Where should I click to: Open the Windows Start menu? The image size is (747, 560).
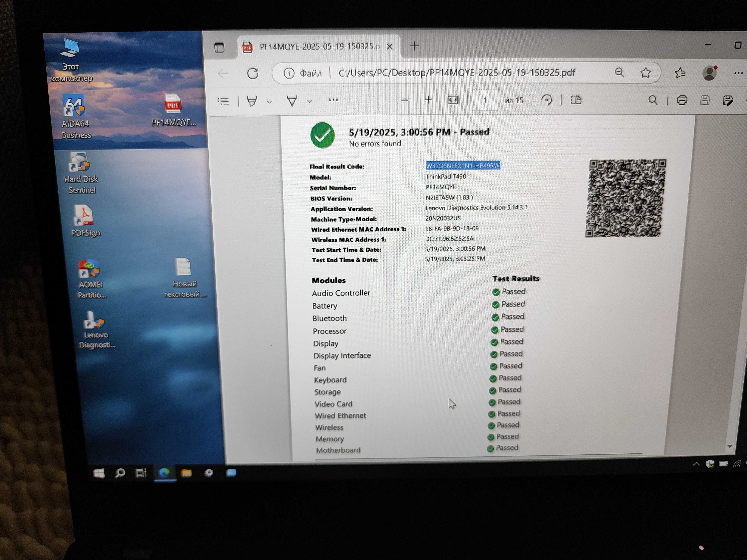click(99, 473)
